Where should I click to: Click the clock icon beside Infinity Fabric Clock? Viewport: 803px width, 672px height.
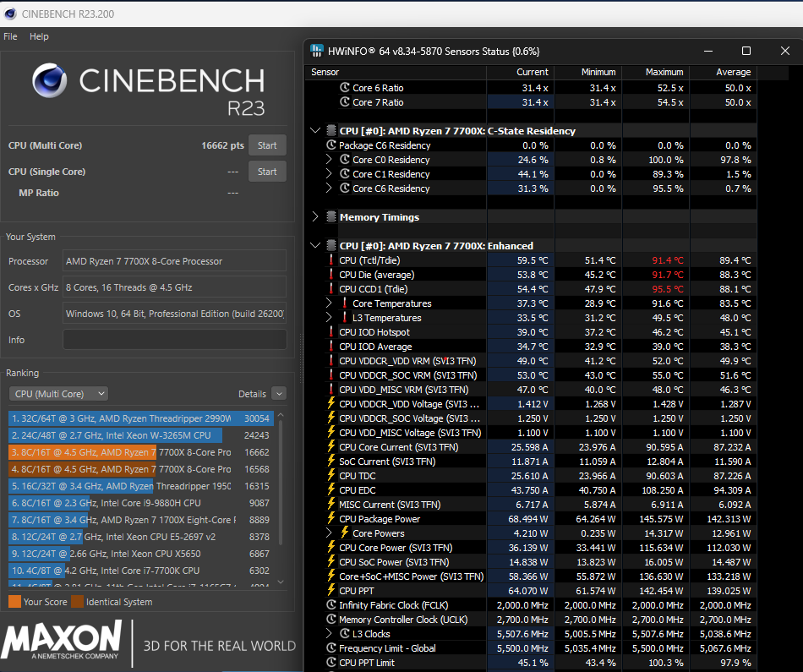(331, 605)
